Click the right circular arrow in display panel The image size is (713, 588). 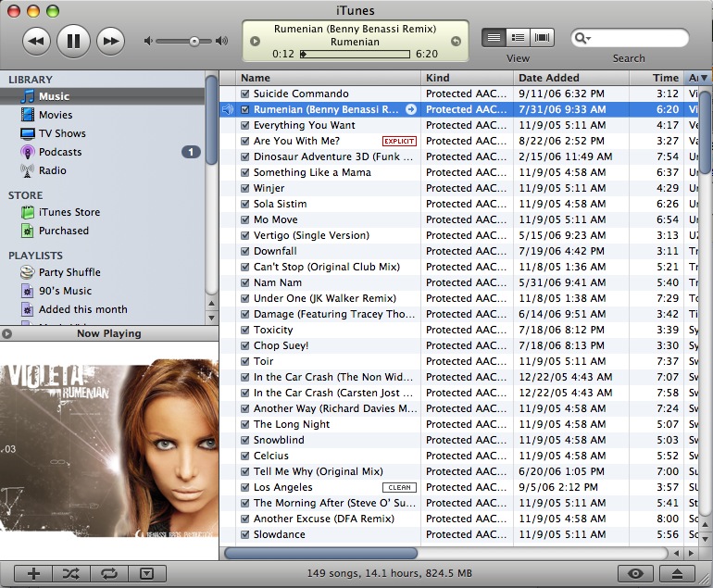pos(456,42)
